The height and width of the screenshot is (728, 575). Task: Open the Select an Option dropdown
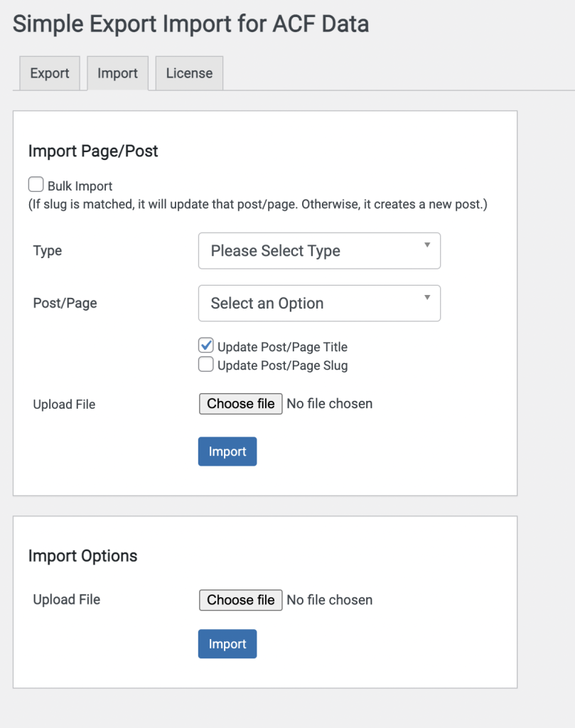tap(313, 303)
